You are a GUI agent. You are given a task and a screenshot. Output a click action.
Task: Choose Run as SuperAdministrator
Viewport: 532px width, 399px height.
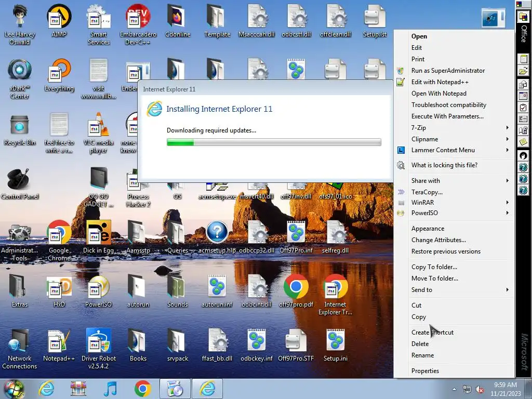click(x=454, y=71)
